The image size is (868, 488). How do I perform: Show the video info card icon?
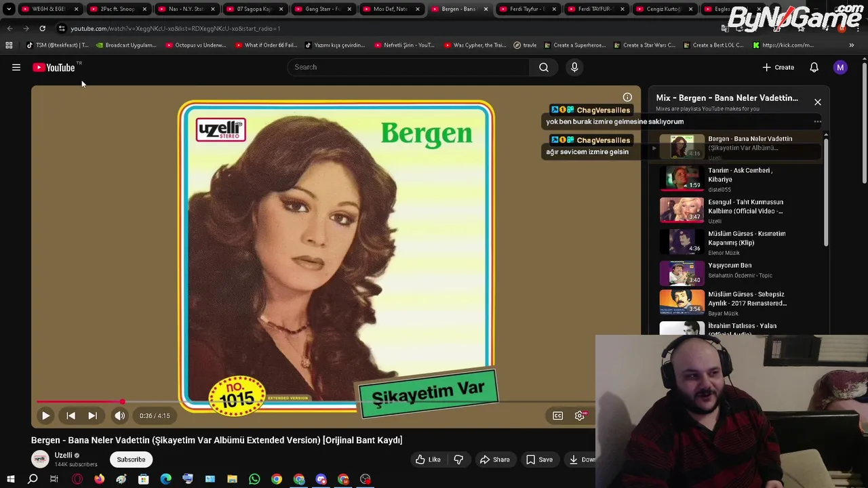pos(627,98)
